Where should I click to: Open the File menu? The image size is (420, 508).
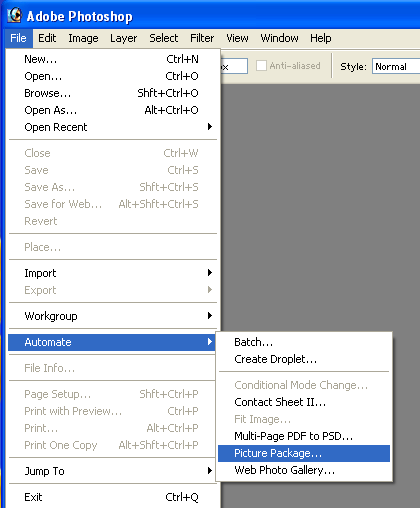(18, 38)
